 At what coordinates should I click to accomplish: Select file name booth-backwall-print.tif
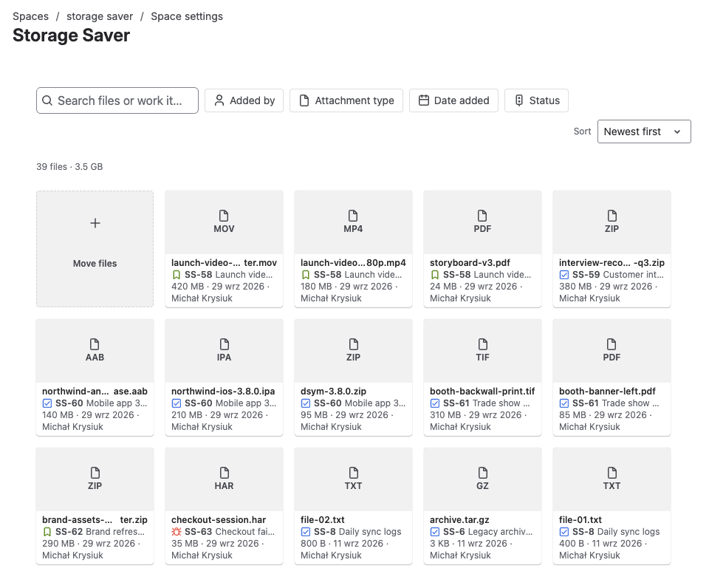pos(482,392)
